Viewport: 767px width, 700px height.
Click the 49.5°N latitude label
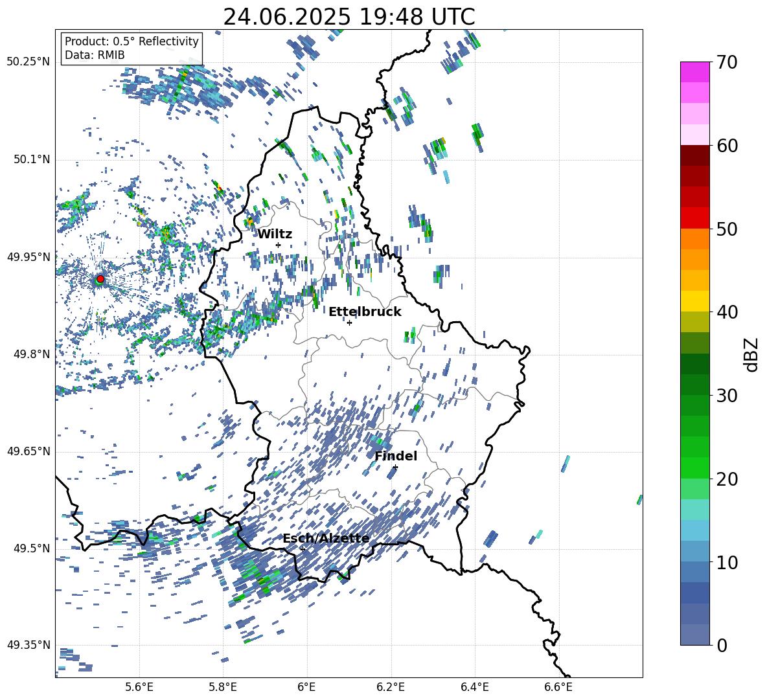[31, 548]
